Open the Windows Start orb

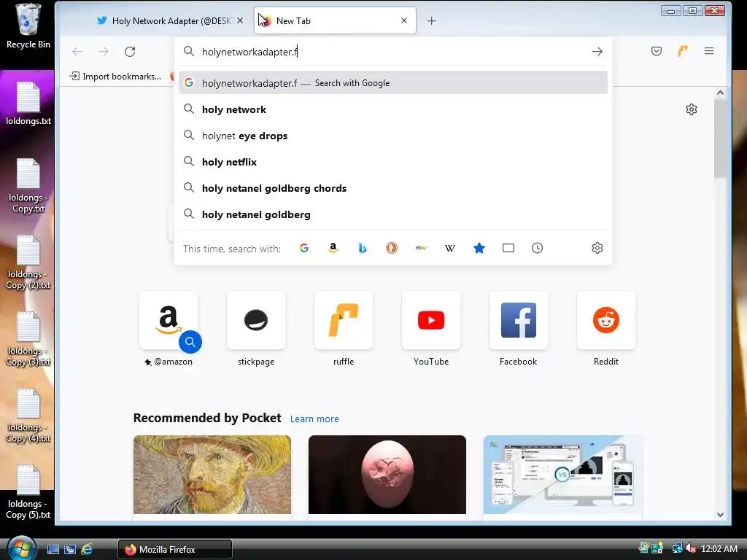pos(21,548)
